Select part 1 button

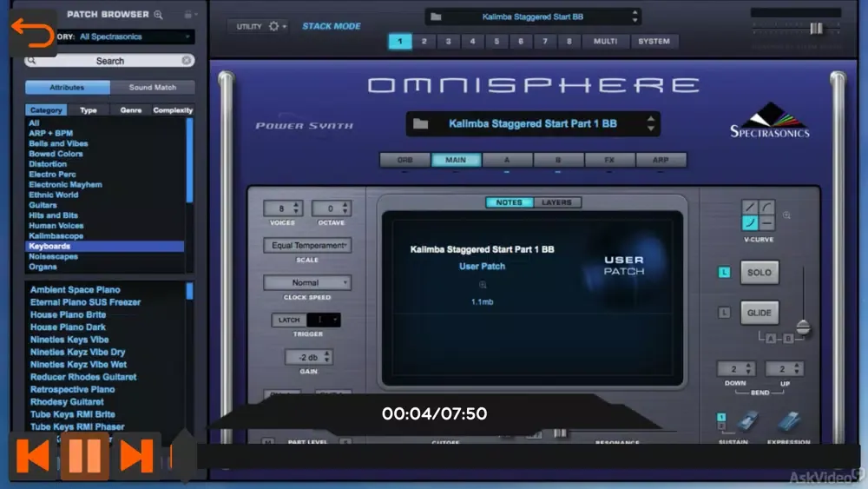pos(399,41)
